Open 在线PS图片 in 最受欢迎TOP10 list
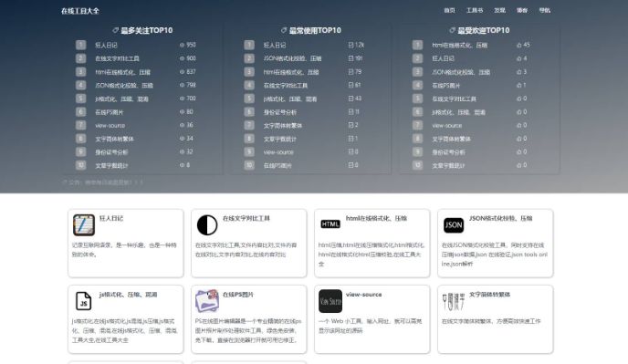 point(446,85)
